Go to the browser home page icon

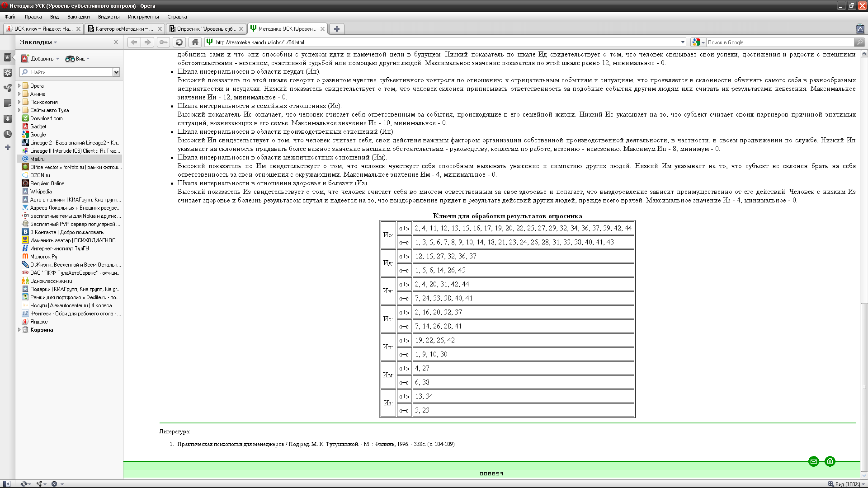195,42
